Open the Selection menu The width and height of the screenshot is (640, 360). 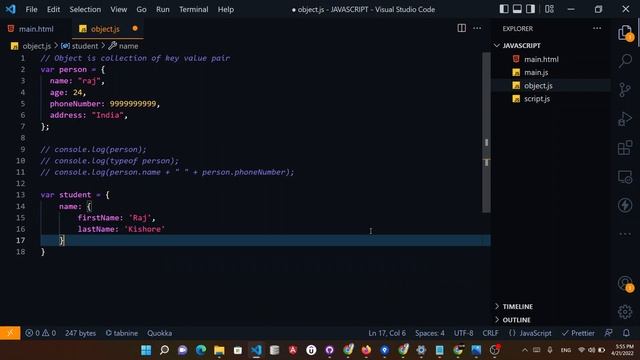click(x=85, y=9)
